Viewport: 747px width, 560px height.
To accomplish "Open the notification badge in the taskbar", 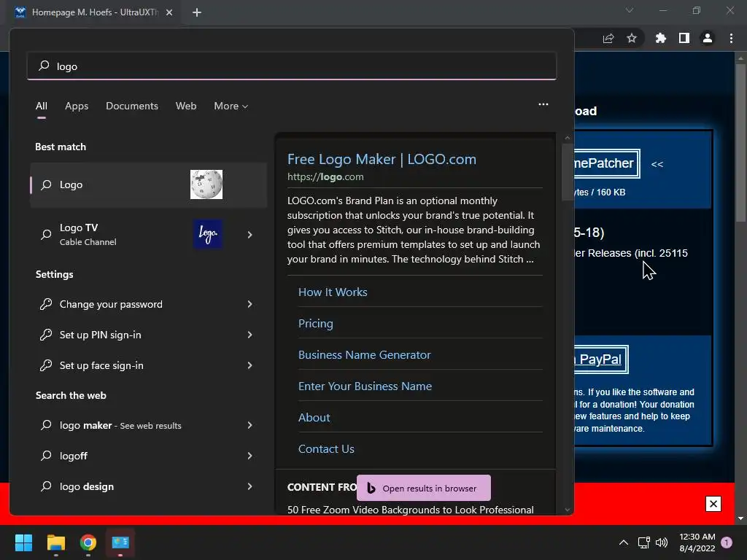I will [727, 542].
